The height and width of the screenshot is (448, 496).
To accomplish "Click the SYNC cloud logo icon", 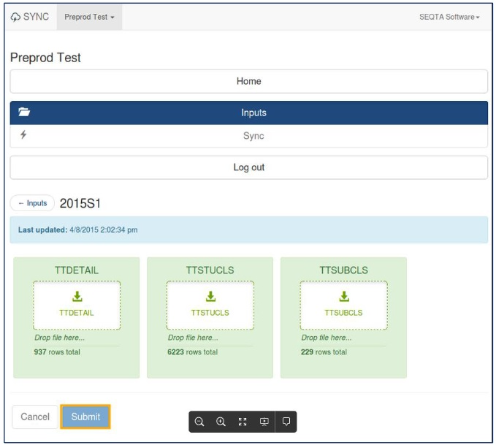I will [x=15, y=17].
